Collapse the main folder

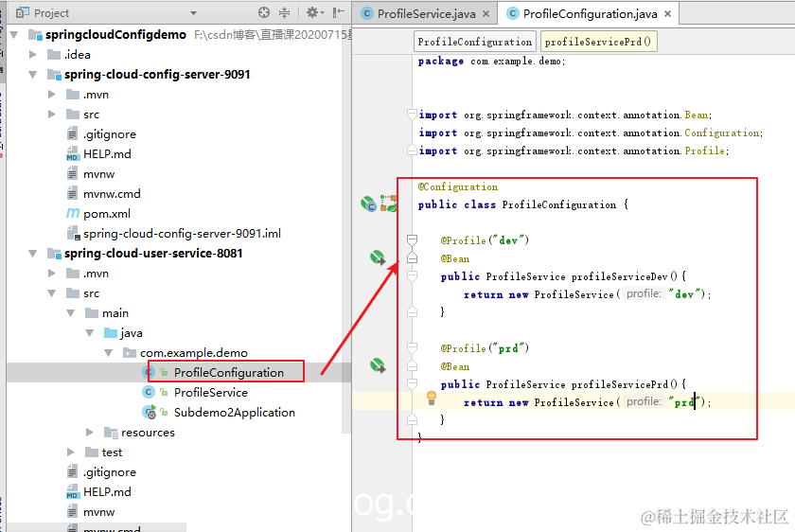coord(70,313)
